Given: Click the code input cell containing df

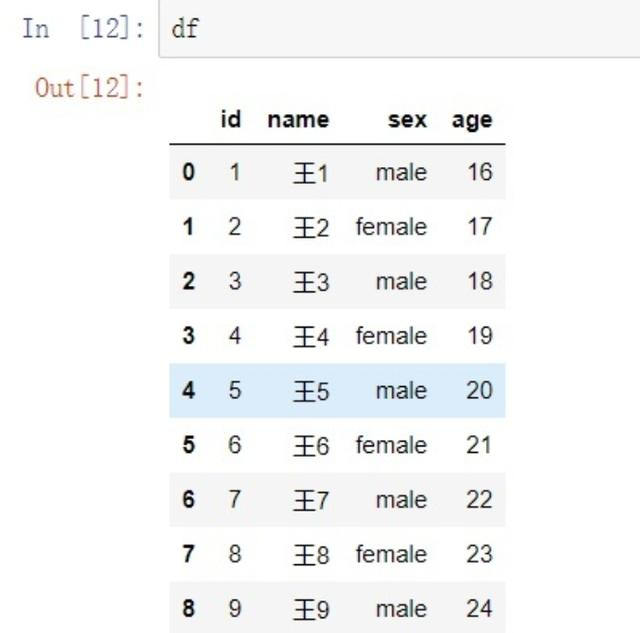Looking at the screenshot, I should coord(399,29).
